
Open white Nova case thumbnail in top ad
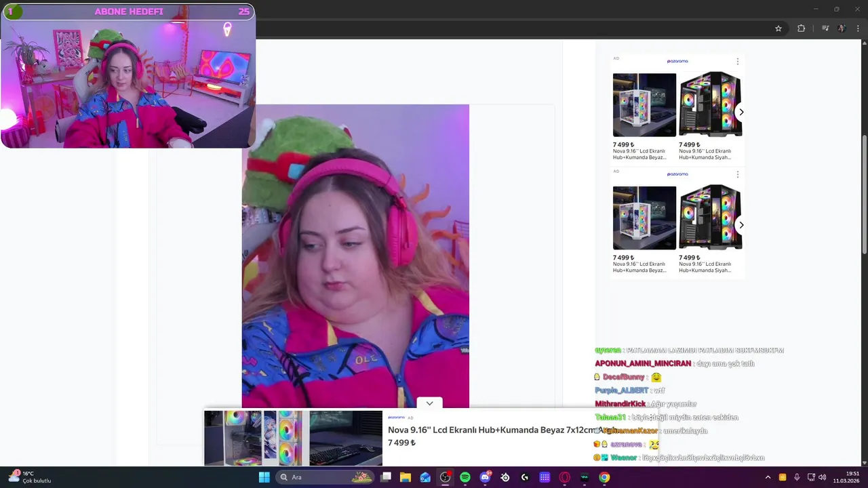[x=644, y=104]
